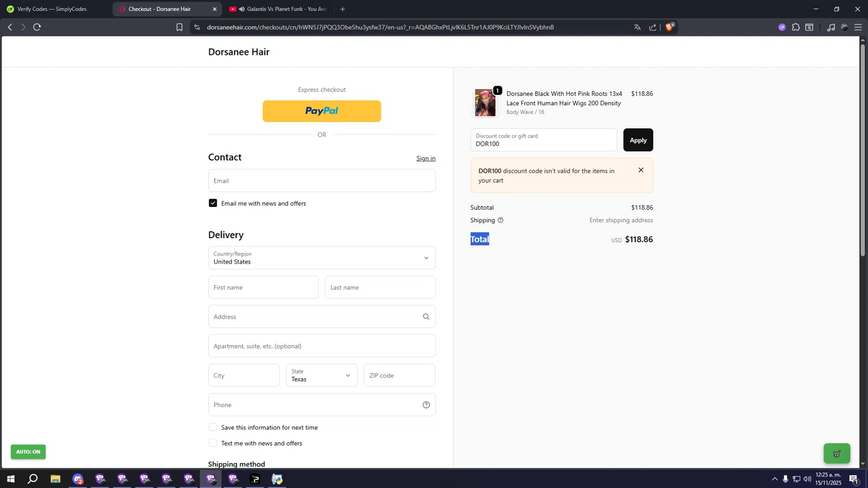Open File Explorer from the taskbar
The width and height of the screenshot is (868, 488).
click(x=56, y=479)
